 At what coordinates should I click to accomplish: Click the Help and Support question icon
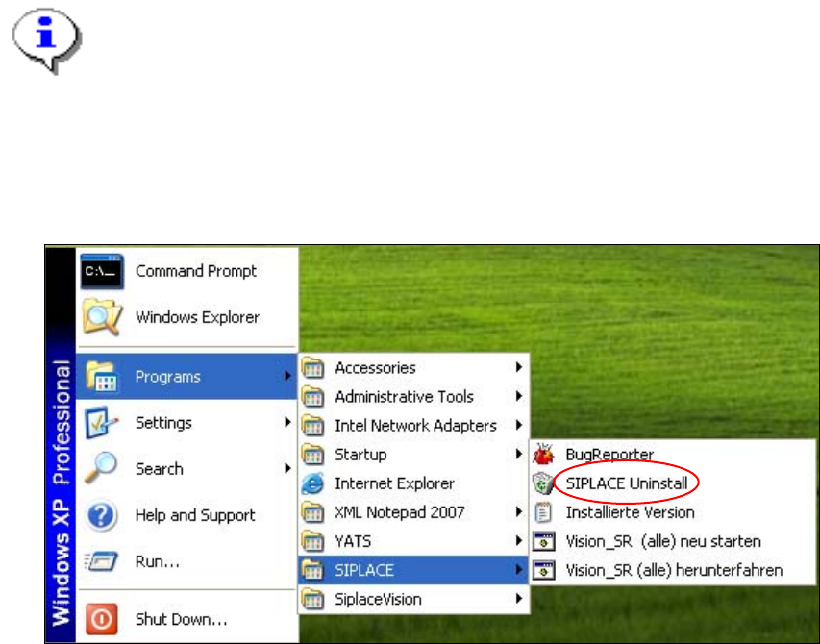[101, 515]
